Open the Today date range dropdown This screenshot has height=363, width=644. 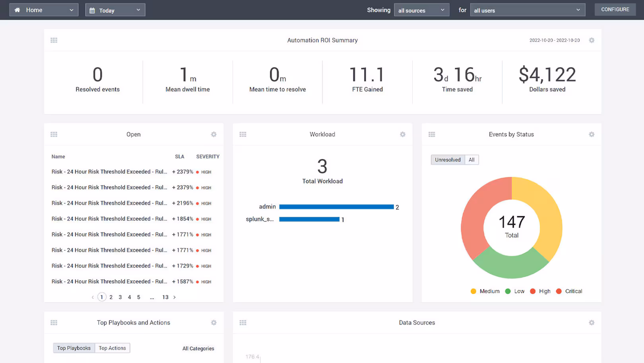pyautogui.click(x=115, y=10)
